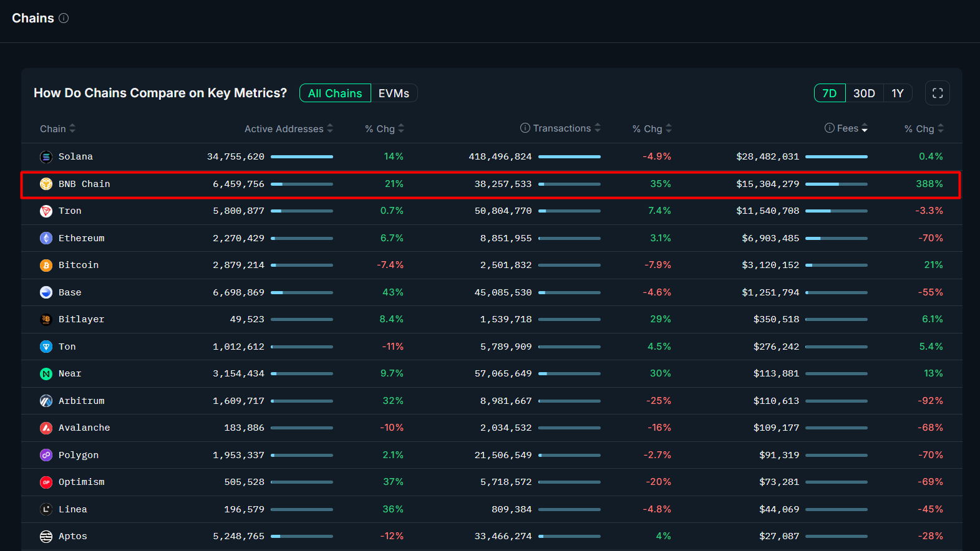Click the info icon next to Fees
The width and height of the screenshot is (980, 551).
pyautogui.click(x=829, y=128)
